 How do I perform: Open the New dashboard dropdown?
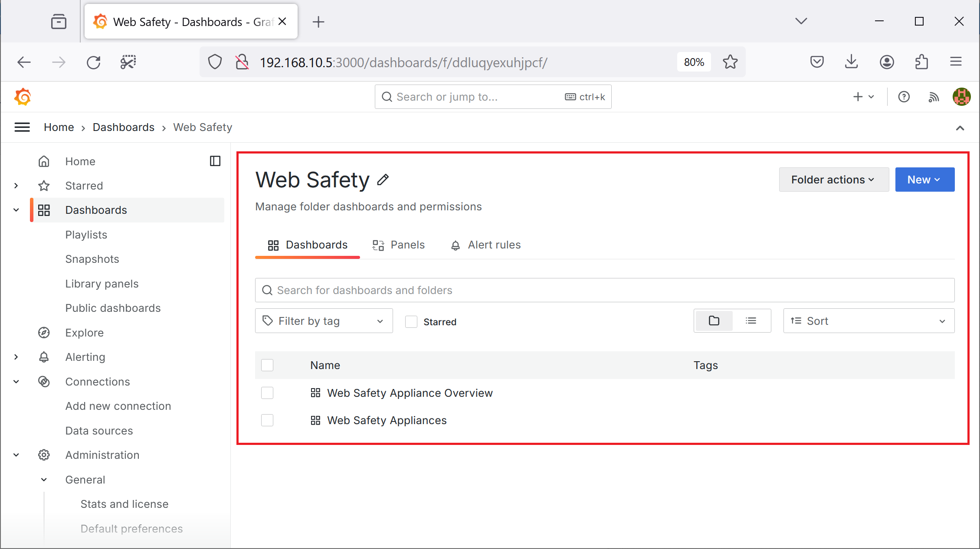(925, 180)
